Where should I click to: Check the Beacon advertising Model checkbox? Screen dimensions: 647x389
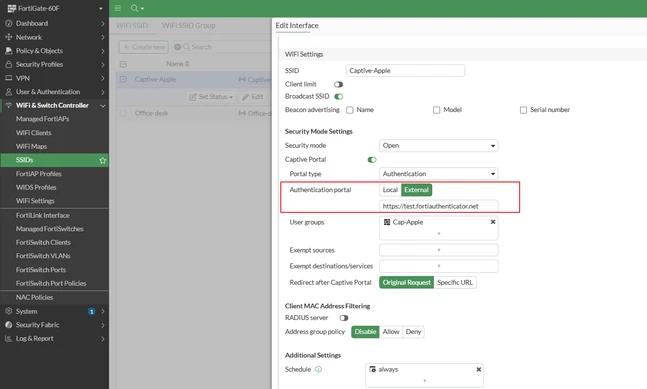tap(437, 110)
